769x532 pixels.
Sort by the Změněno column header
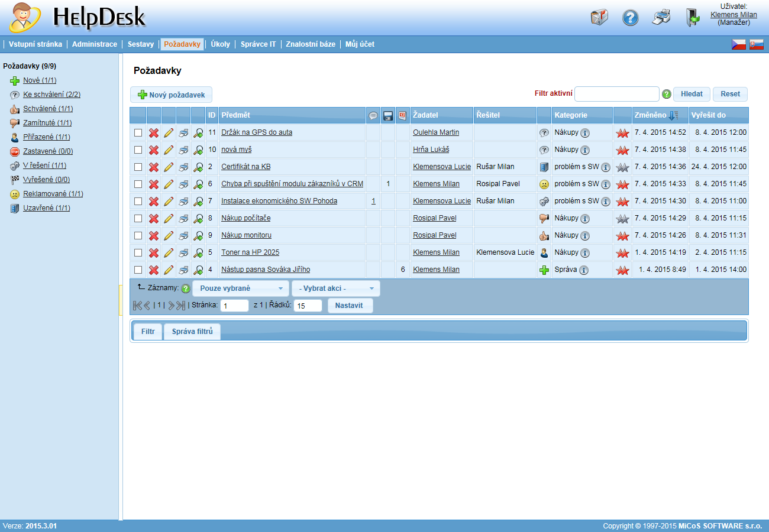(x=650, y=115)
